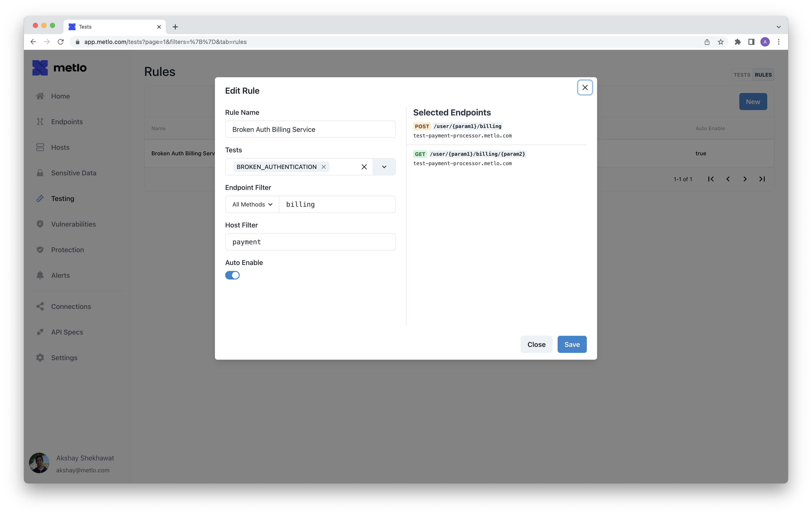This screenshot has height=515, width=812.
Task: Click the Host Filter input field
Action: tap(310, 242)
